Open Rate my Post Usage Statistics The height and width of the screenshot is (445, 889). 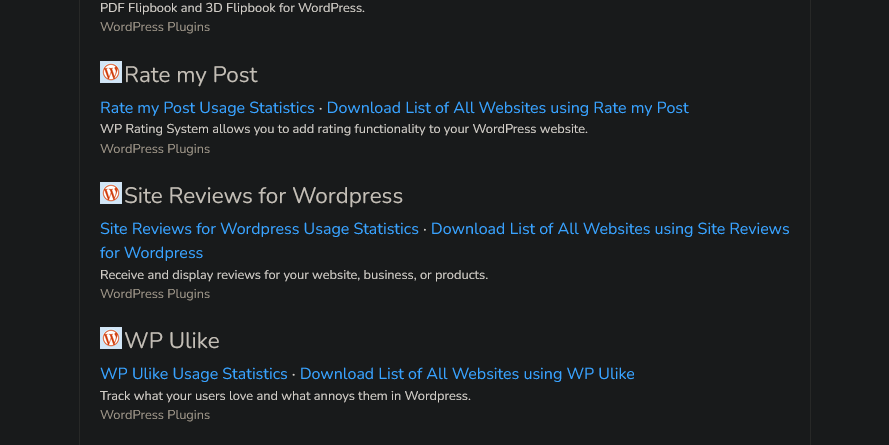(207, 108)
